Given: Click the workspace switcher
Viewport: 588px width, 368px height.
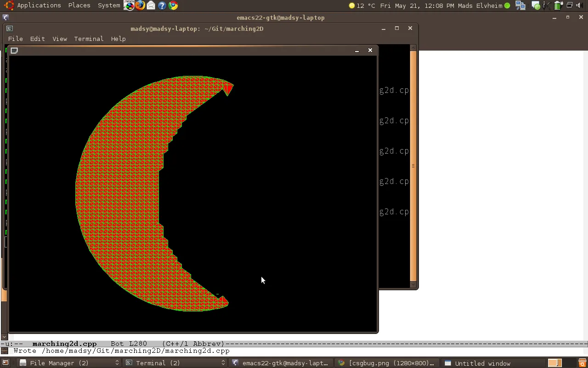Looking at the screenshot, I should coord(562,363).
